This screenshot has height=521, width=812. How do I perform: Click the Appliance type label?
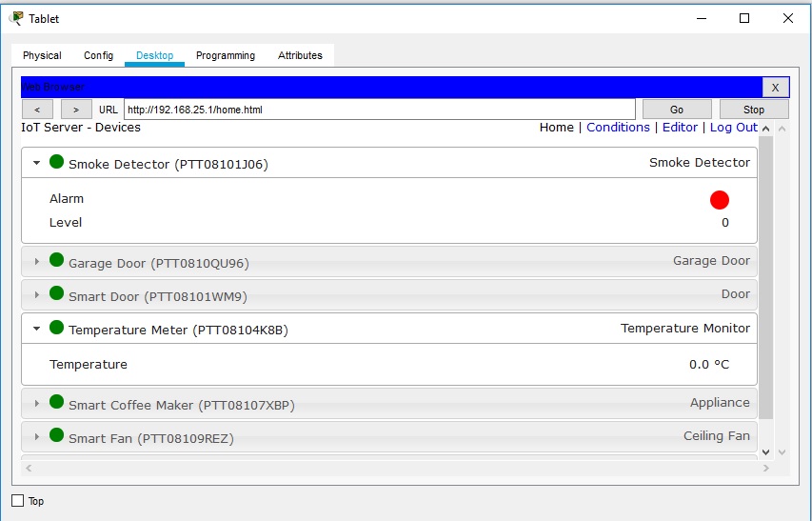point(720,402)
